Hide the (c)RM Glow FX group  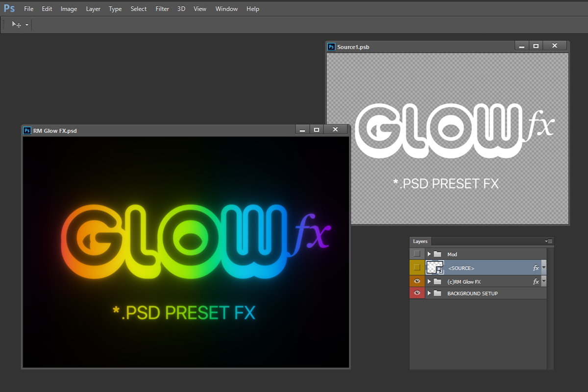pyautogui.click(x=417, y=281)
